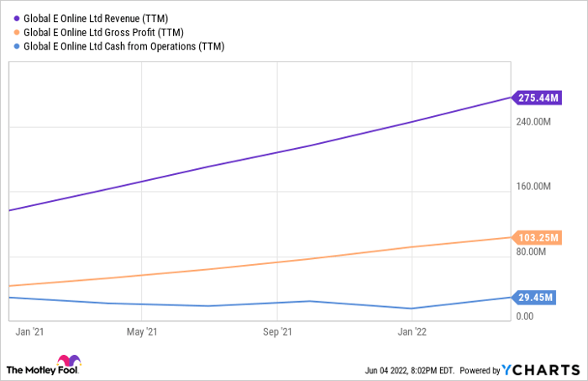Click The Motley Fool jester hat logo

[69, 360]
